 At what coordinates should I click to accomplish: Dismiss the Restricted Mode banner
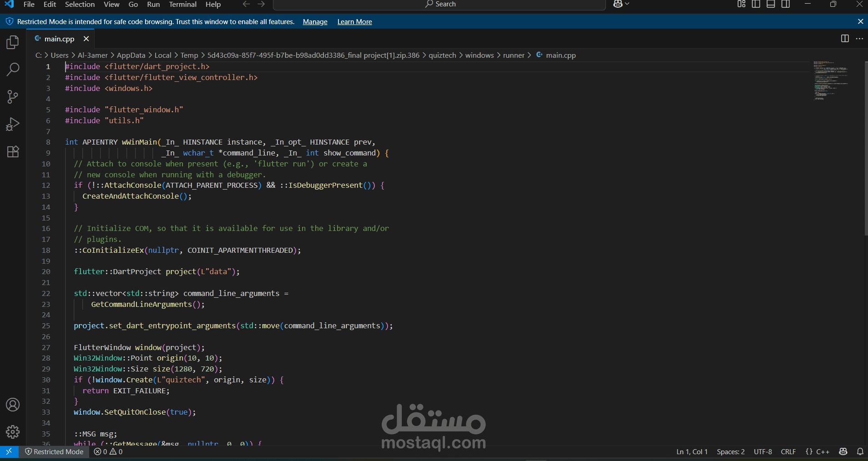point(860,21)
